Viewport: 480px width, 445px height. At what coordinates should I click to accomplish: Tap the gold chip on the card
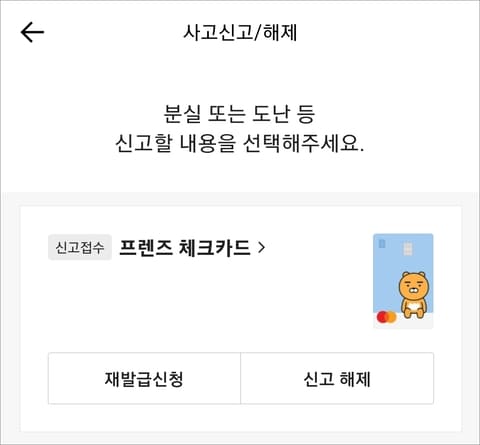[x=408, y=249]
